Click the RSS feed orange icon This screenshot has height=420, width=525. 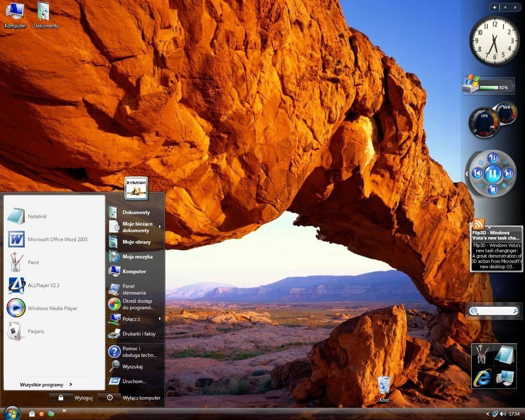coord(479,224)
